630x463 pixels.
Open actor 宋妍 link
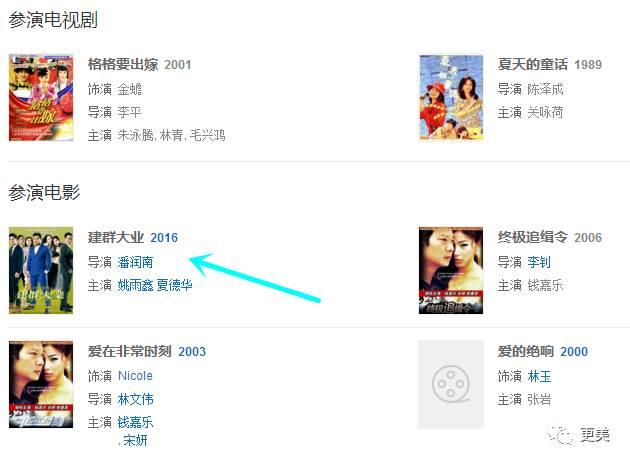pos(135,440)
